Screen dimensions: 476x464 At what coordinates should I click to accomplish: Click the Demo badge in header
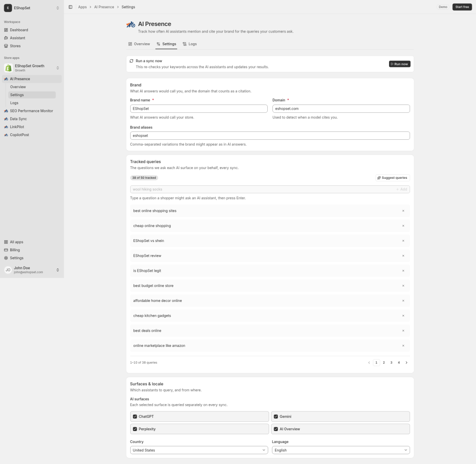(x=443, y=7)
